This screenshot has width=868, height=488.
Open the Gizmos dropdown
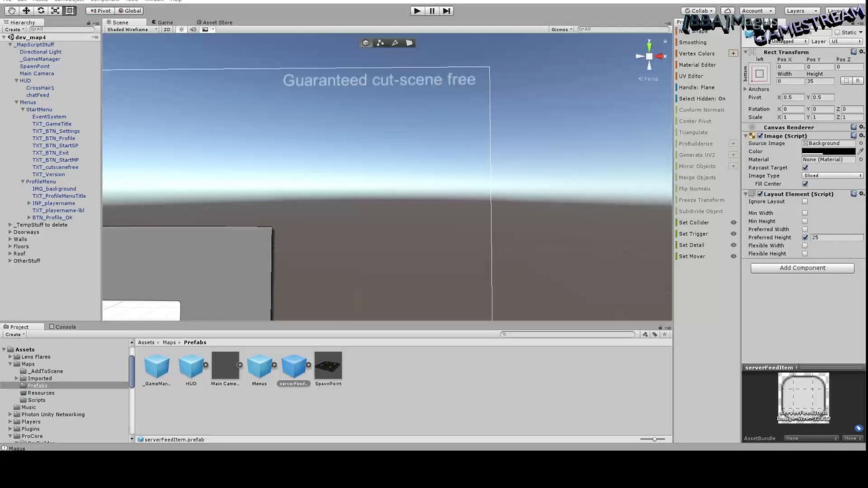561,30
